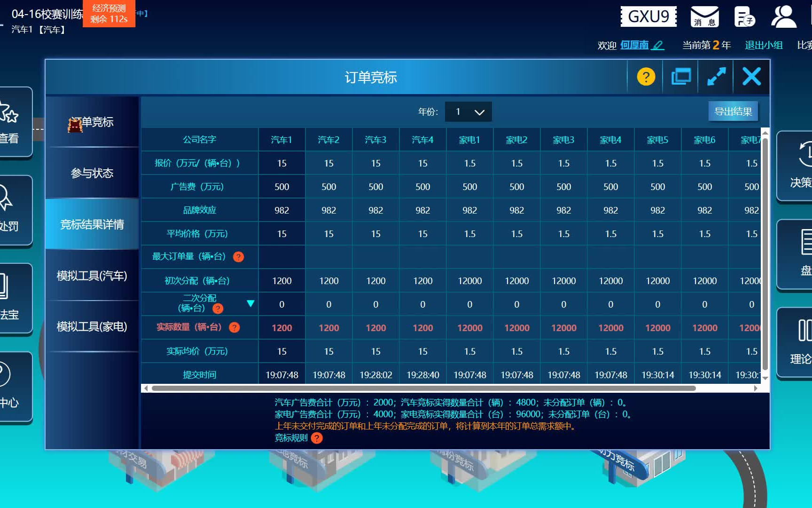This screenshot has width=812, height=508.
Task: Expand dialog with the fullscreen arrows icon
Action: [x=716, y=76]
